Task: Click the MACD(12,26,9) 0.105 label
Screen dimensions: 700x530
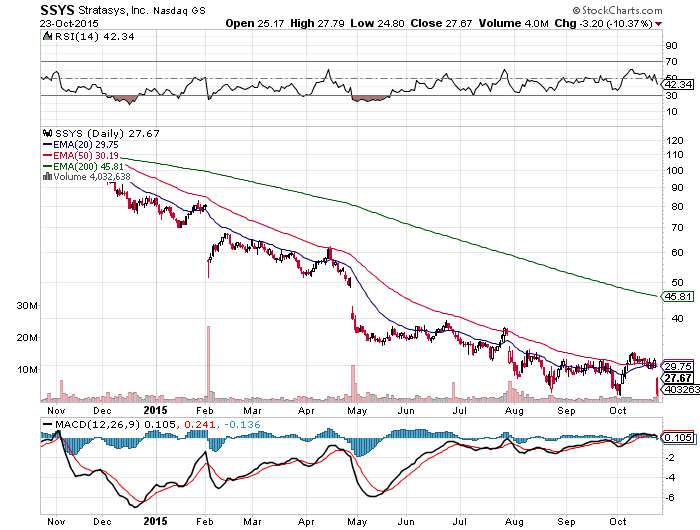Action: point(116,424)
